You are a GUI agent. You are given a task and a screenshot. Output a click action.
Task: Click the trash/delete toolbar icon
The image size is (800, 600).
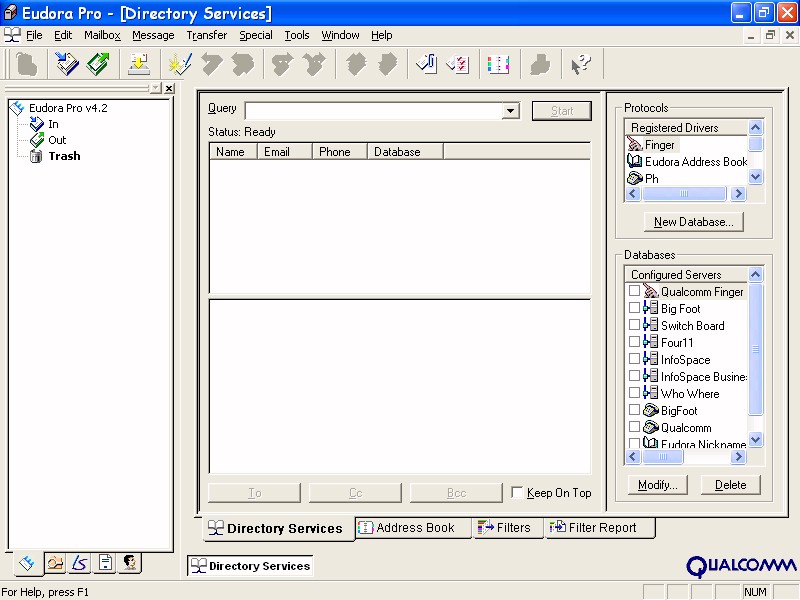(x=27, y=64)
